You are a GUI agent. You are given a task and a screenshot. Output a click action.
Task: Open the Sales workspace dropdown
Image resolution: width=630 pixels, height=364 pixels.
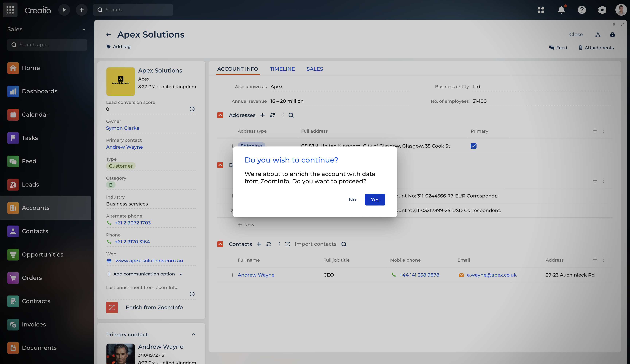pos(46,30)
